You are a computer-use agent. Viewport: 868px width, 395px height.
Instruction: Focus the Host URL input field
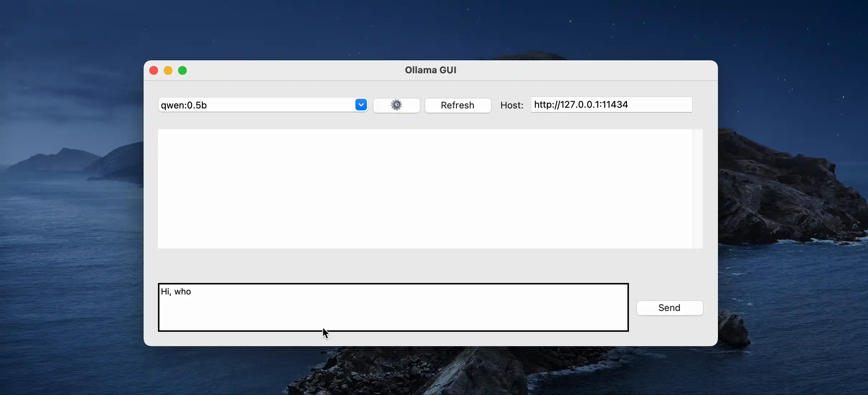coord(611,104)
